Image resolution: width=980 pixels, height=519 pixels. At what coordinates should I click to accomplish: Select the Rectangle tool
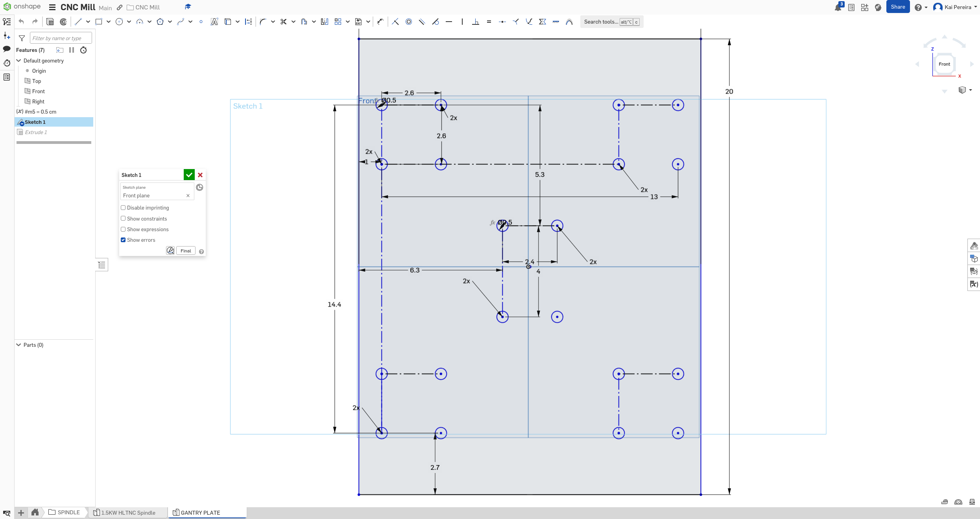coord(99,22)
